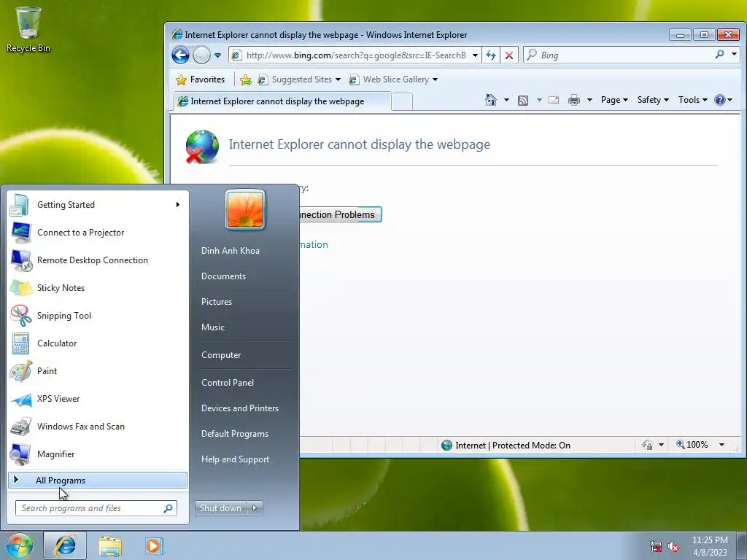Click the Shut down button
Screen dimensions: 747x560
click(x=220, y=508)
